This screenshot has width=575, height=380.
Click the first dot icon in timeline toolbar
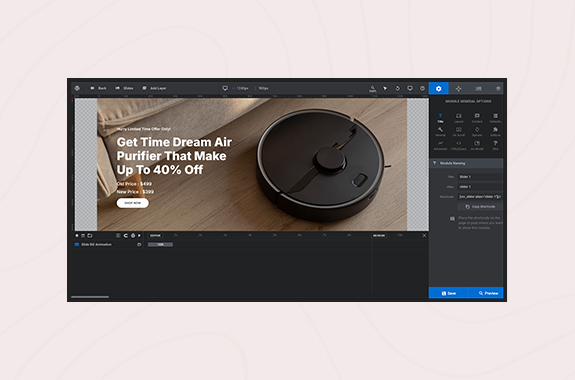(x=77, y=235)
